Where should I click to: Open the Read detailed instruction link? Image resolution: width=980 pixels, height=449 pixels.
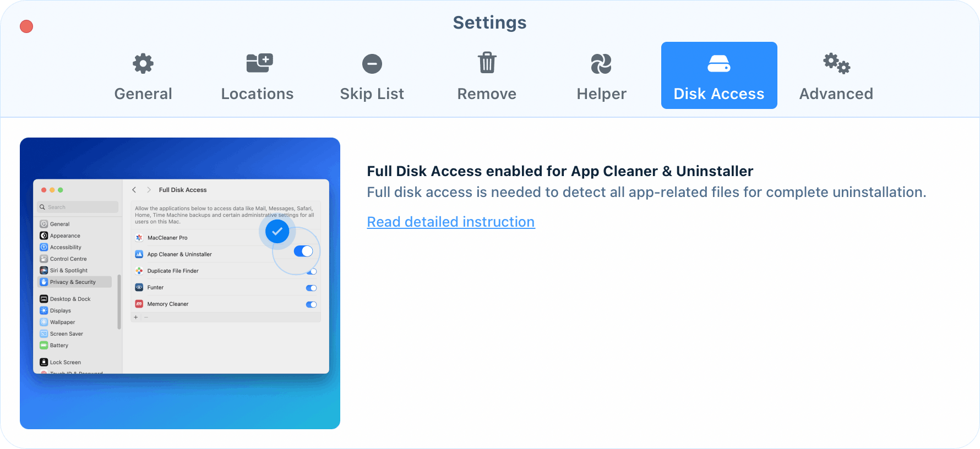pyautogui.click(x=451, y=222)
